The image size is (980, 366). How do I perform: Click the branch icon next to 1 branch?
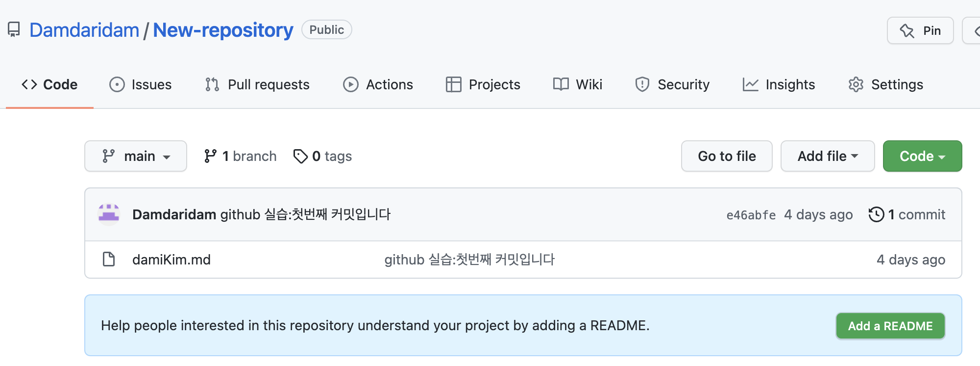tap(211, 156)
